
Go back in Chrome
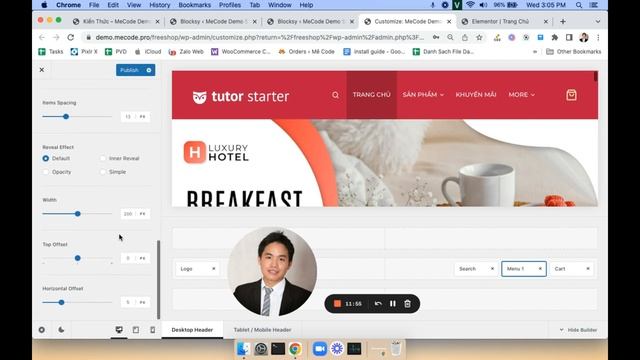pos(42,37)
